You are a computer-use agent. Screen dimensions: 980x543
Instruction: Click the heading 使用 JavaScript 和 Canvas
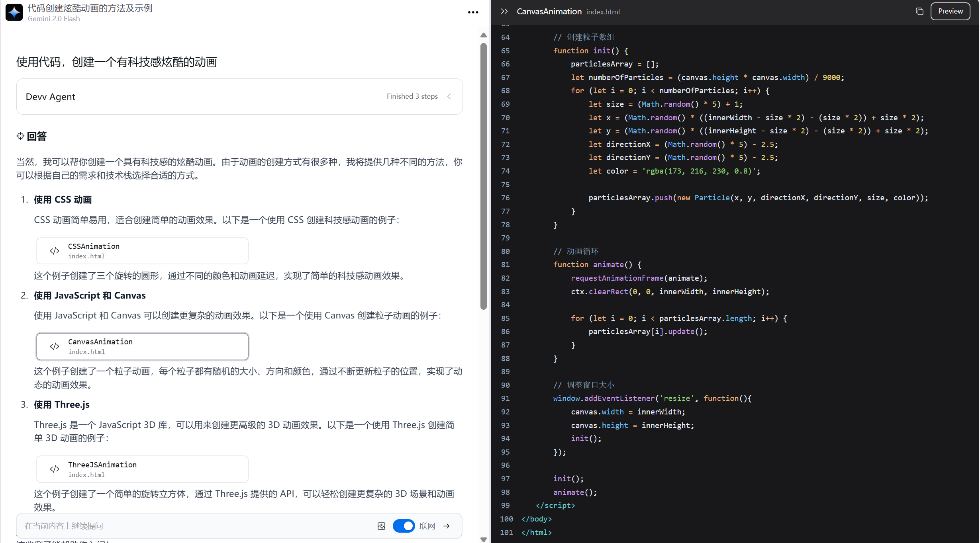[90, 295]
